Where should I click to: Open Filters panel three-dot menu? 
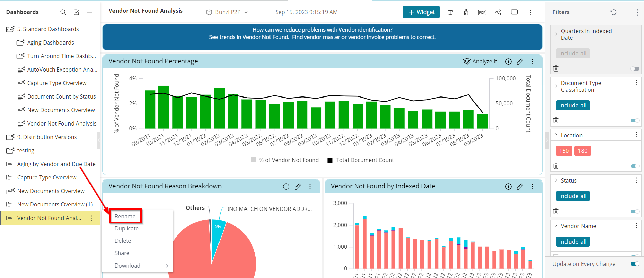click(637, 12)
